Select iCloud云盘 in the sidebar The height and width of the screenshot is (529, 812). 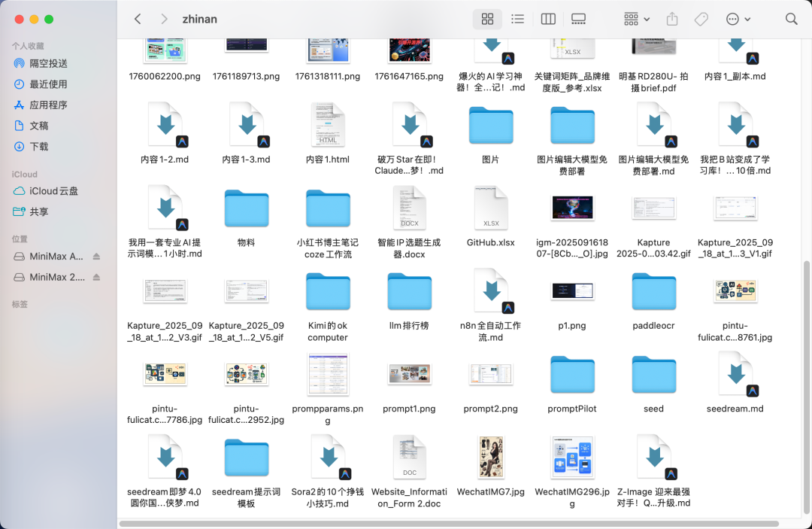53,191
